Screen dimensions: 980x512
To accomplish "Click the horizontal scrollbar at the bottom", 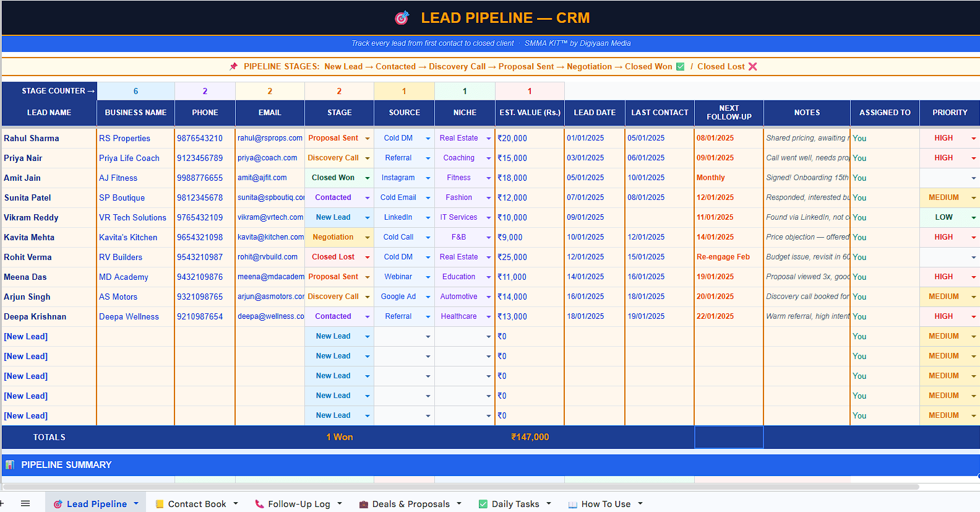I will click(x=461, y=487).
